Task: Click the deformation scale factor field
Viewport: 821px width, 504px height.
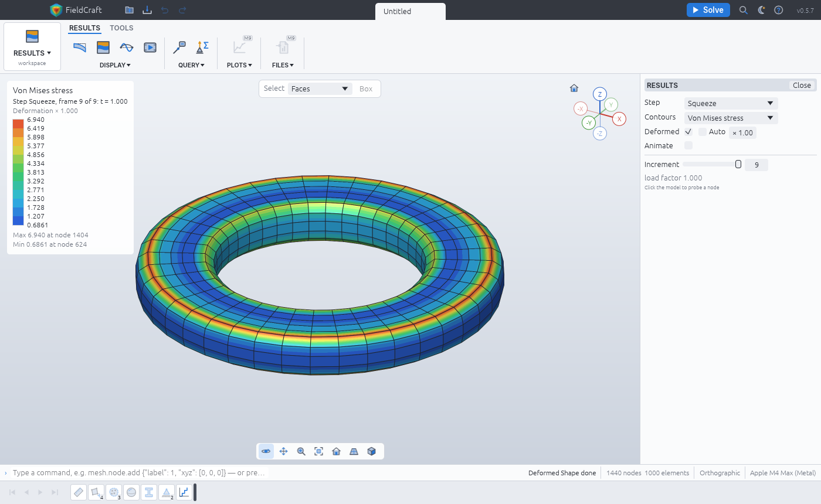Action: [x=742, y=132]
